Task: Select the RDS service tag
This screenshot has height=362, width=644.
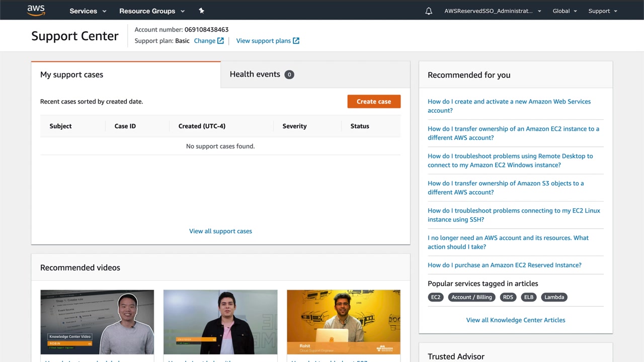Action: (508, 297)
